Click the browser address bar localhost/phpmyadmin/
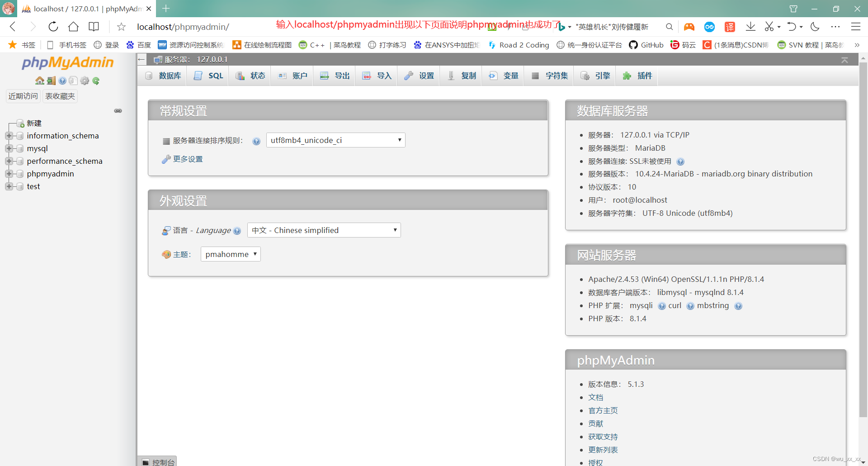The image size is (868, 466). (x=183, y=27)
